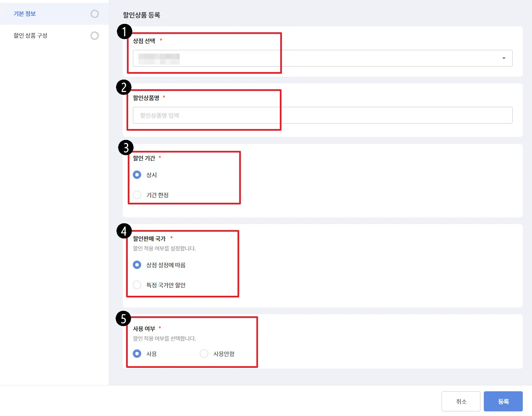Viewport: 532px width, 416px height.
Task: Click the 할인상품명 label
Action: click(146, 98)
